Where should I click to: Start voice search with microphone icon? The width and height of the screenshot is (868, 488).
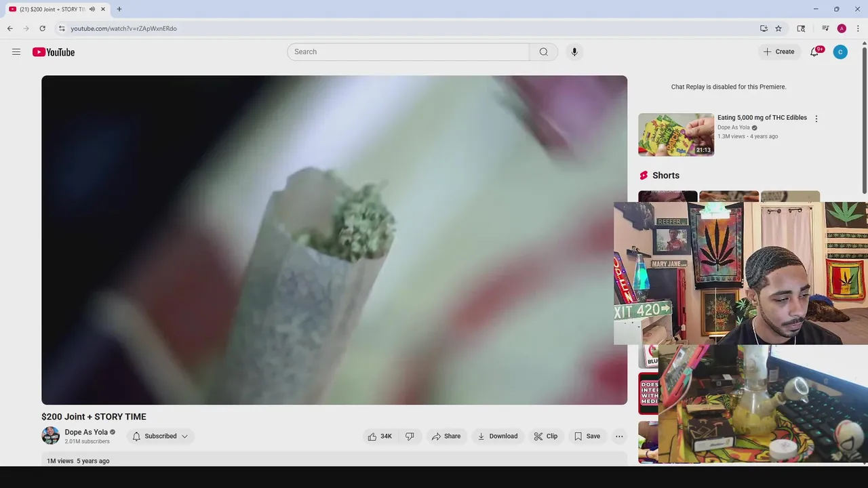(x=574, y=52)
